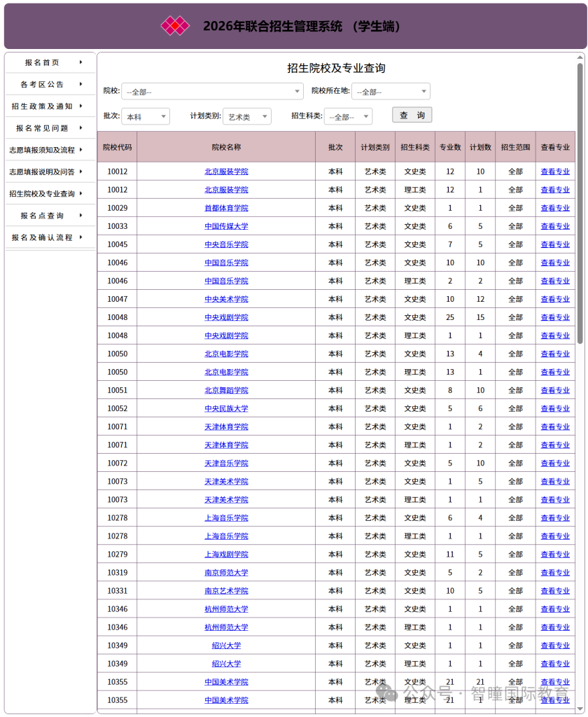
Task: Click 查看专业 for 中央美术学院
Action: (x=555, y=299)
